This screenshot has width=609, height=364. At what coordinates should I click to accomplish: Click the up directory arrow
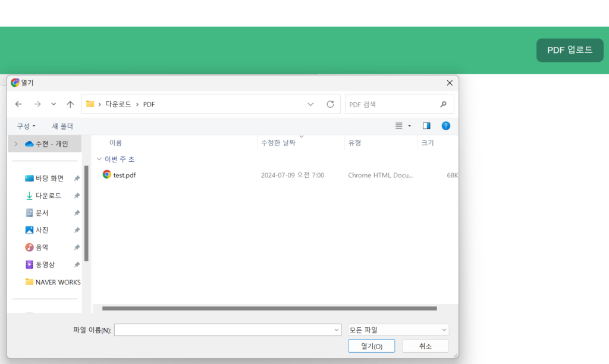coord(70,104)
